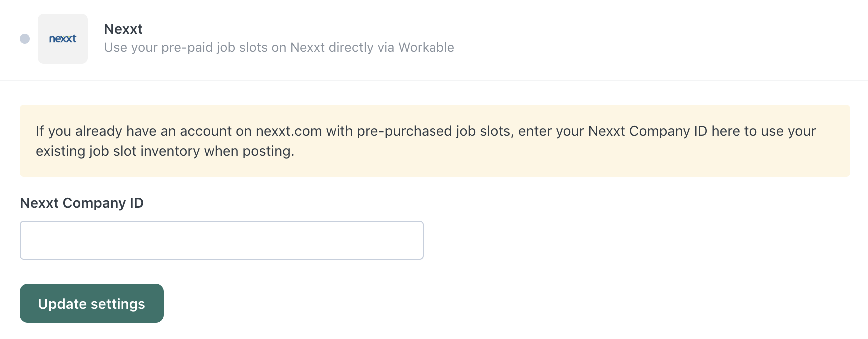Click the nexxt logo tile
This screenshot has width=868, height=339.
pyautogui.click(x=63, y=39)
